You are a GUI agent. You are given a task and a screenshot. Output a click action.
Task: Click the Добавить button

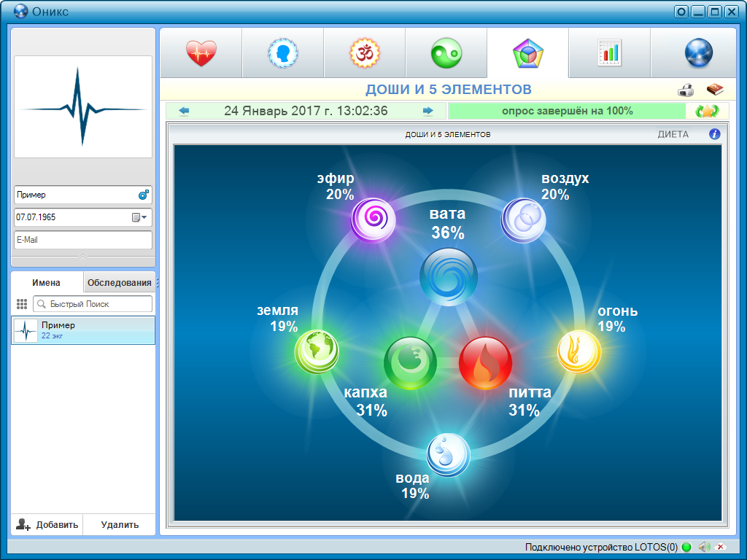tap(47, 524)
